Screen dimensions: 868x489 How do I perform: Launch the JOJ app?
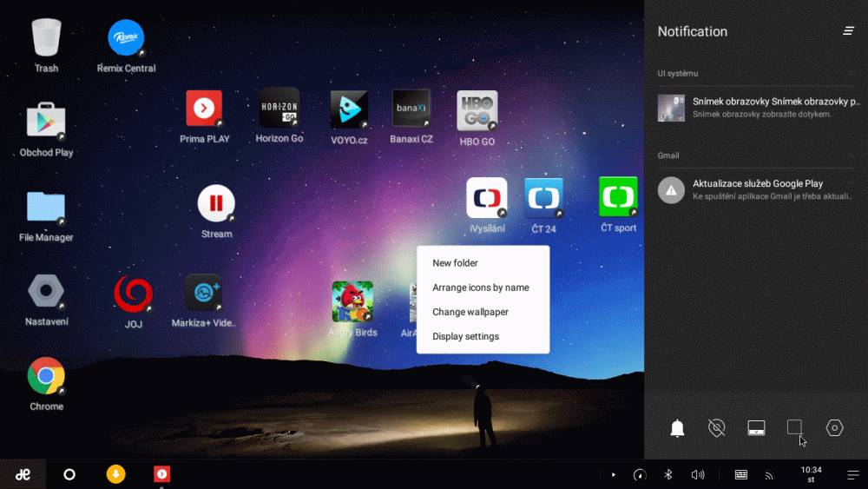pyautogui.click(x=134, y=294)
